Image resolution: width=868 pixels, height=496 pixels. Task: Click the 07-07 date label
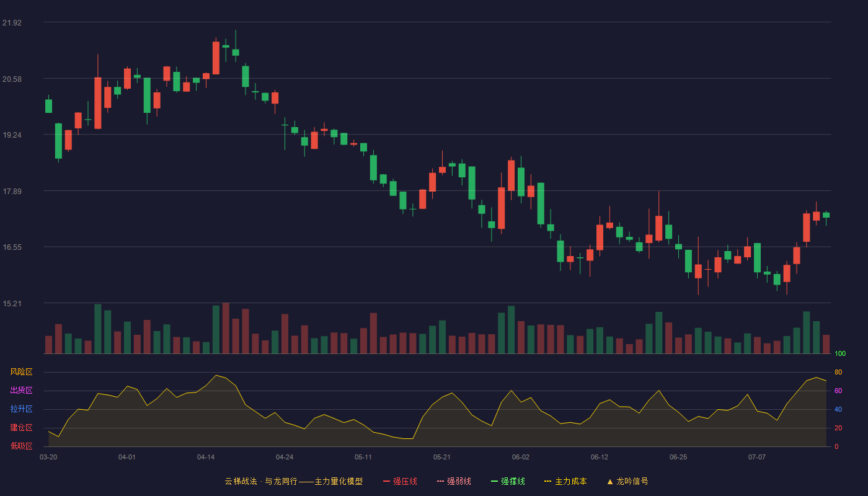(757, 457)
